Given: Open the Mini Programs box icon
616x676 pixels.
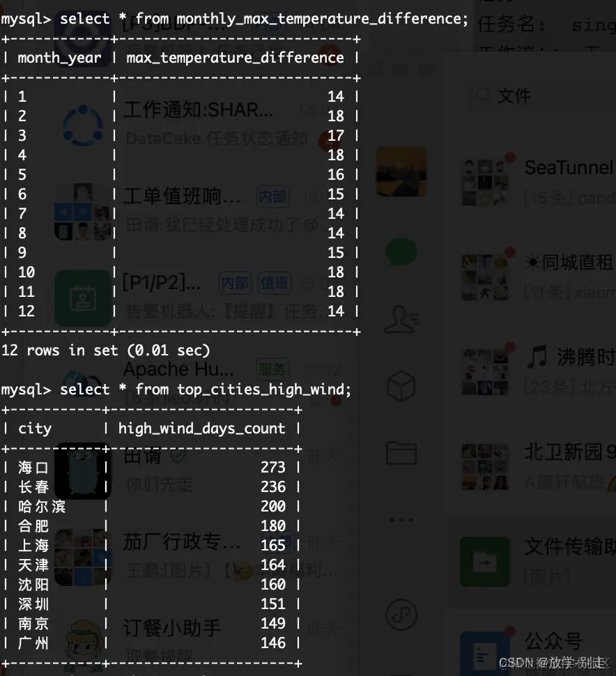Looking at the screenshot, I should pos(401,385).
